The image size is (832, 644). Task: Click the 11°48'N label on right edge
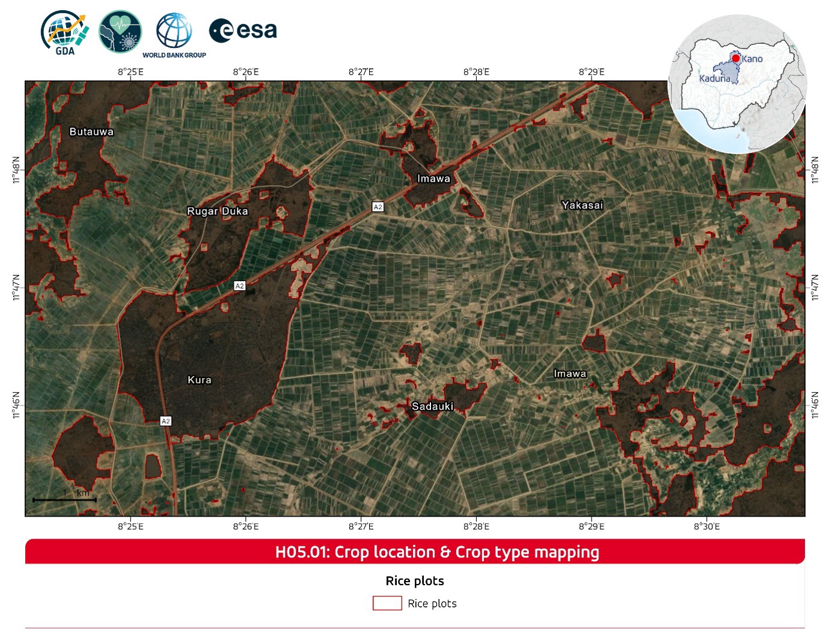(815, 170)
